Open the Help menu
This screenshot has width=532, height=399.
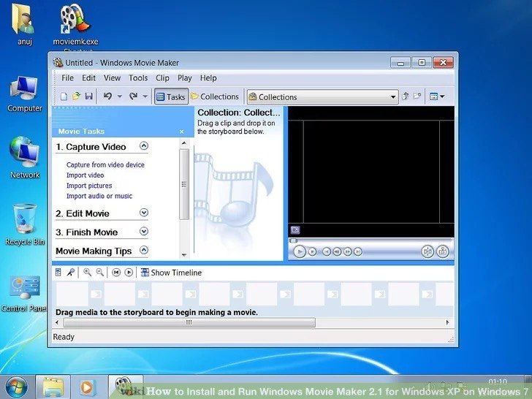(208, 78)
